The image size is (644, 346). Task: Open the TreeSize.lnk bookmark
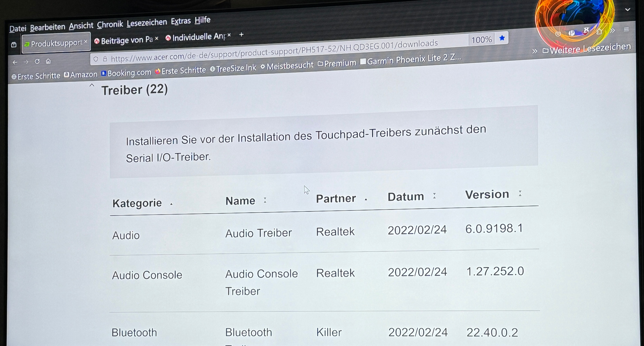[233, 68]
